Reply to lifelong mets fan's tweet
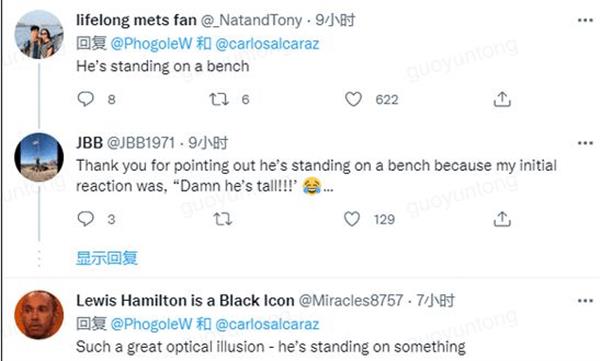 pos(85,99)
